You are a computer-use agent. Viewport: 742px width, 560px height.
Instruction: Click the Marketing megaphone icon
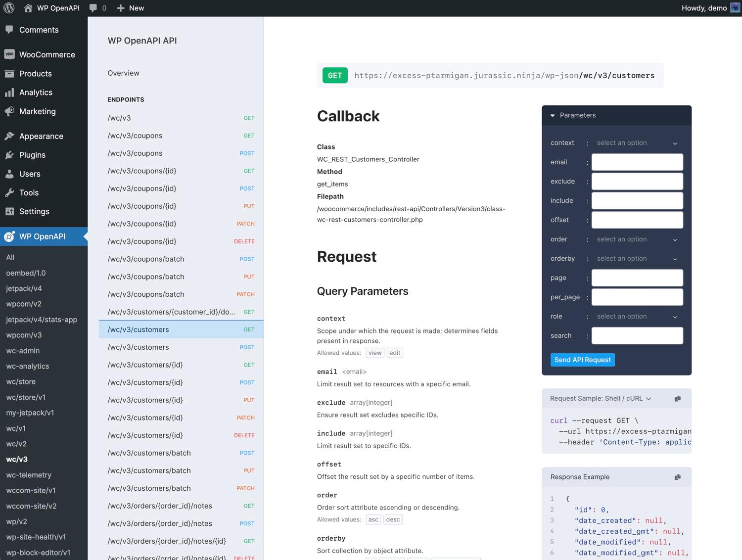click(9, 111)
